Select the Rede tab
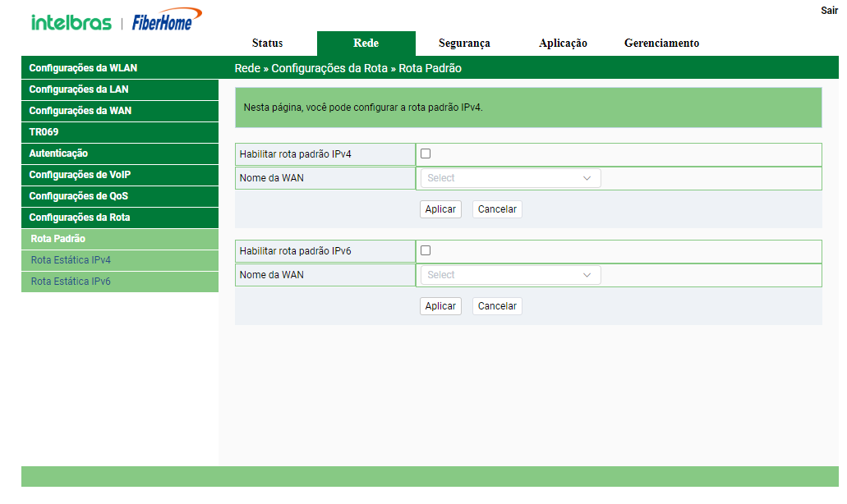Screen dimensions: 847x504 (366, 44)
